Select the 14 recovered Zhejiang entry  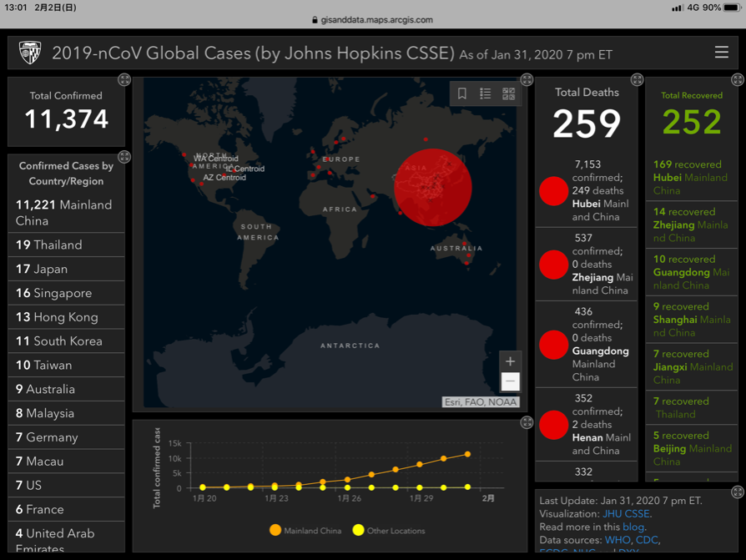(692, 225)
